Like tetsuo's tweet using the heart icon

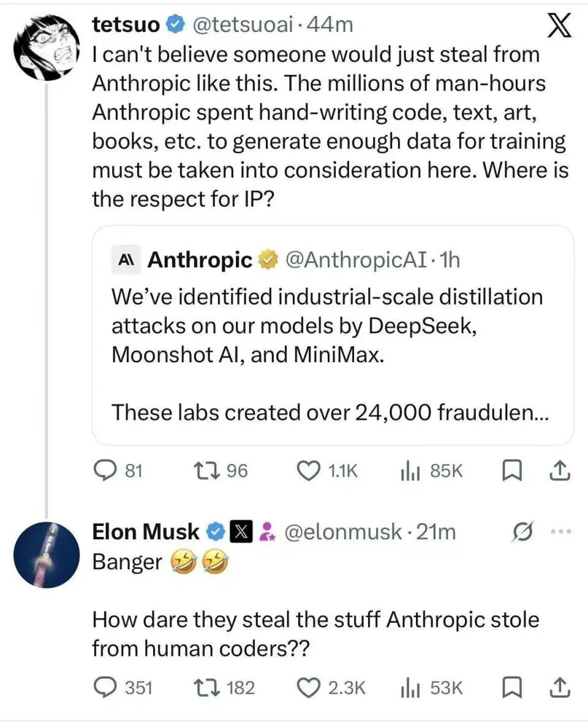coord(309,471)
